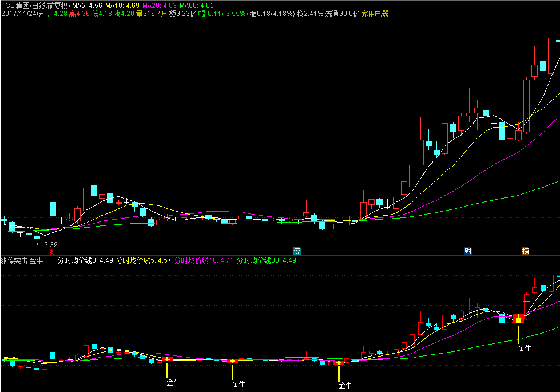Click the opening price 开4.28
560x392 pixels.
(57, 14)
